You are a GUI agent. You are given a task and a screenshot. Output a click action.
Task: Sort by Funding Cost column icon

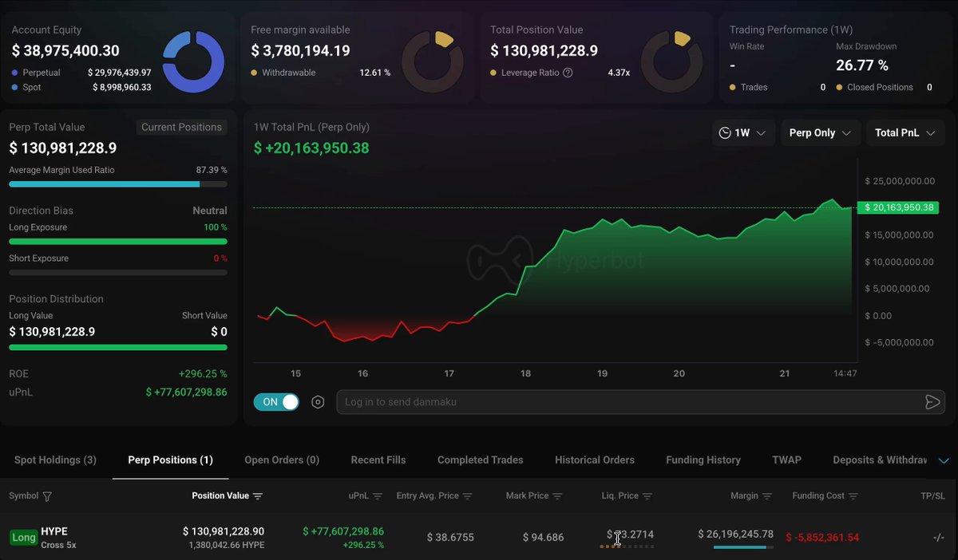pos(853,496)
